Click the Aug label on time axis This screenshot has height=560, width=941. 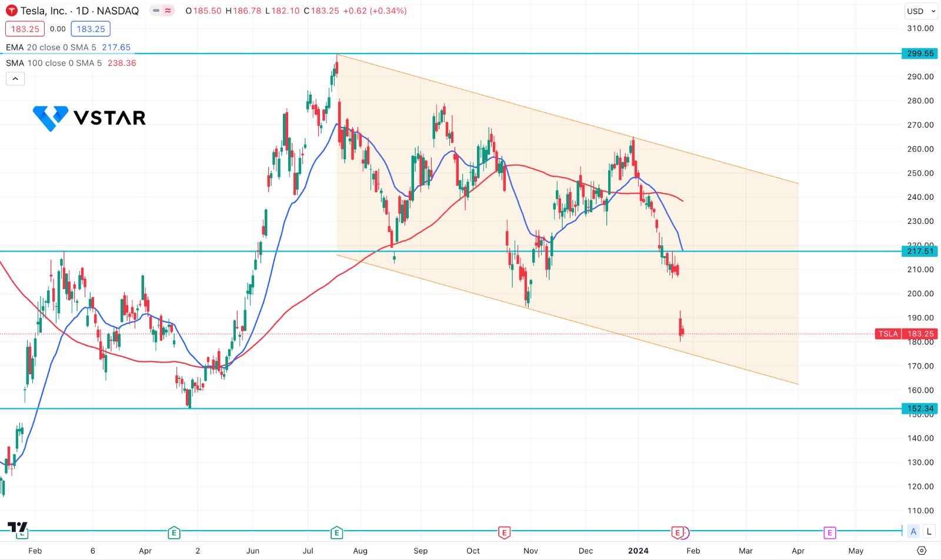point(360,551)
